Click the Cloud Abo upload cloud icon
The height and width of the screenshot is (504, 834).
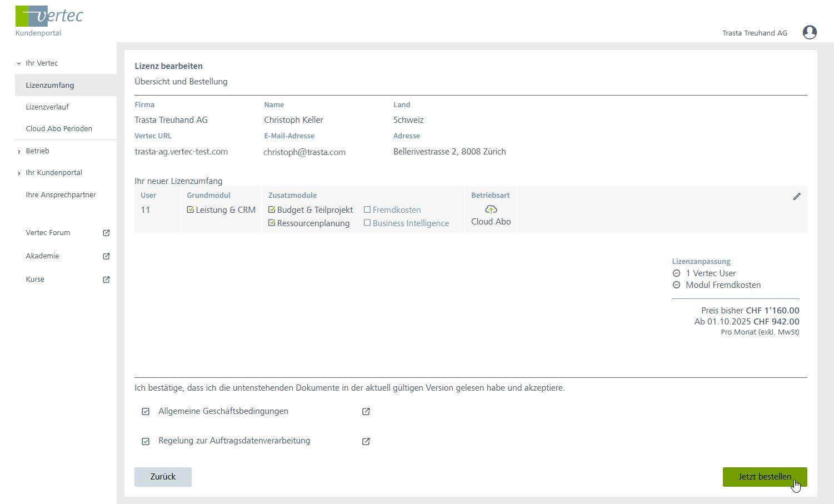click(491, 209)
